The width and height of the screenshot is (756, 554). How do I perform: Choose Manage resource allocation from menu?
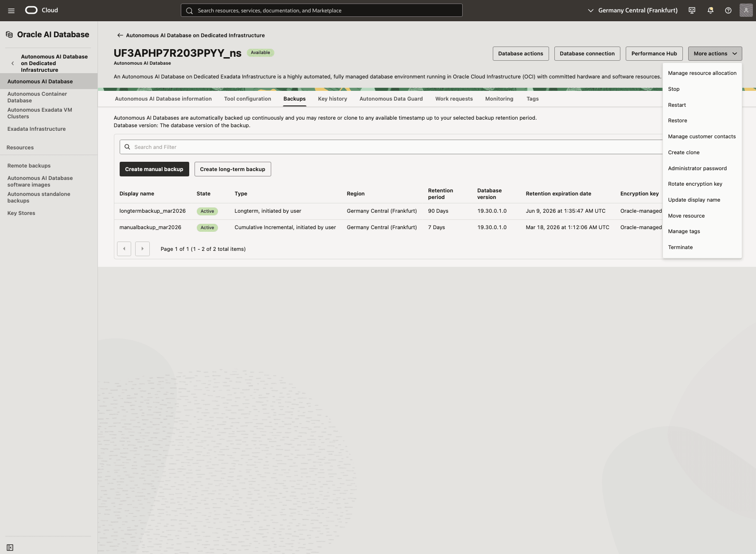pyautogui.click(x=702, y=73)
